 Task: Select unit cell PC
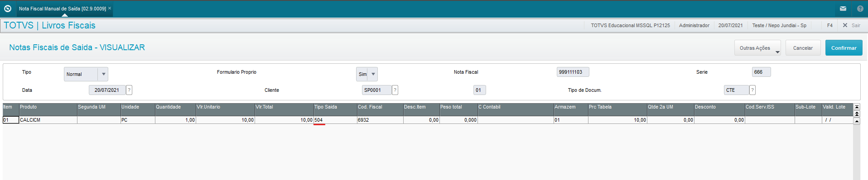tap(138, 120)
